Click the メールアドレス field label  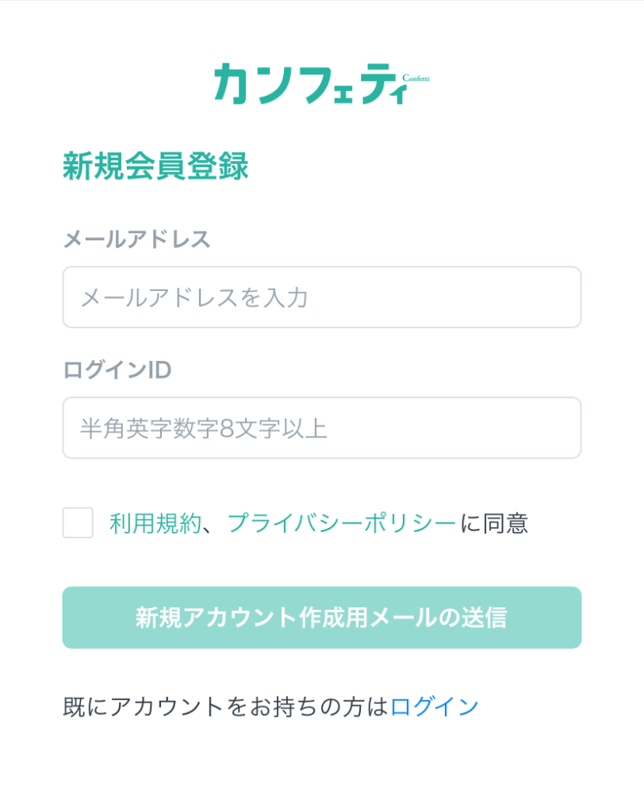pyautogui.click(x=136, y=239)
